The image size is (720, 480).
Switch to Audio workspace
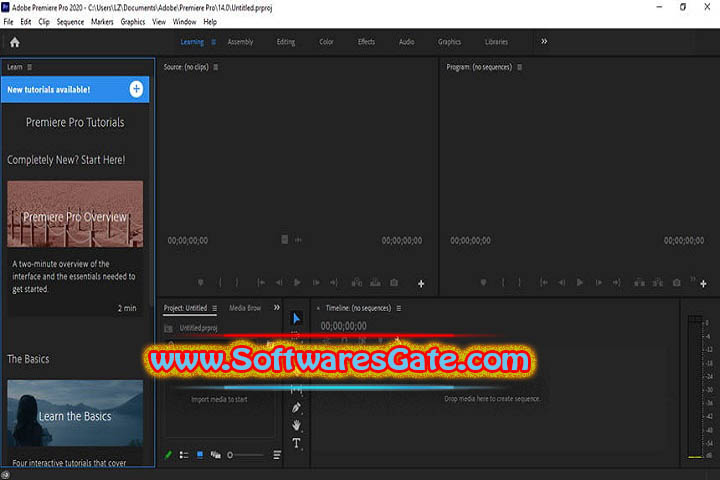pos(406,42)
